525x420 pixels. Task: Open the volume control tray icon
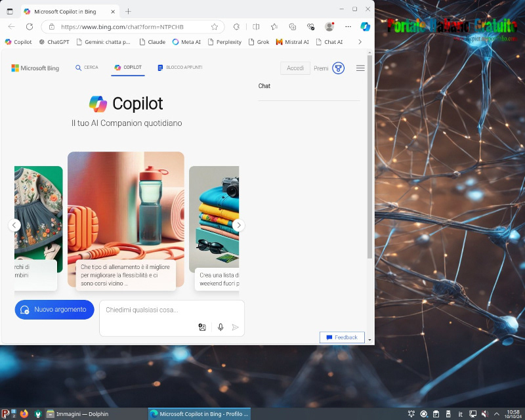tap(485, 414)
